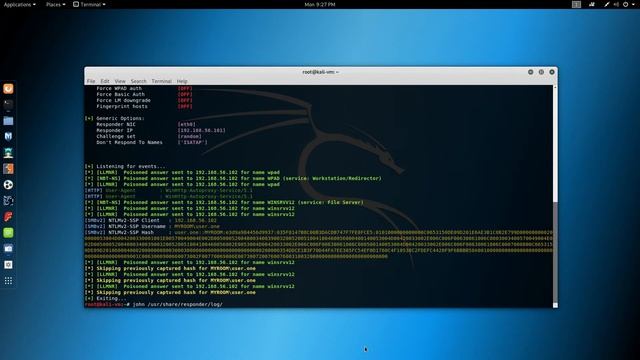Open the Terminal app menu in top bar
The image size is (640, 360).
point(89,4)
